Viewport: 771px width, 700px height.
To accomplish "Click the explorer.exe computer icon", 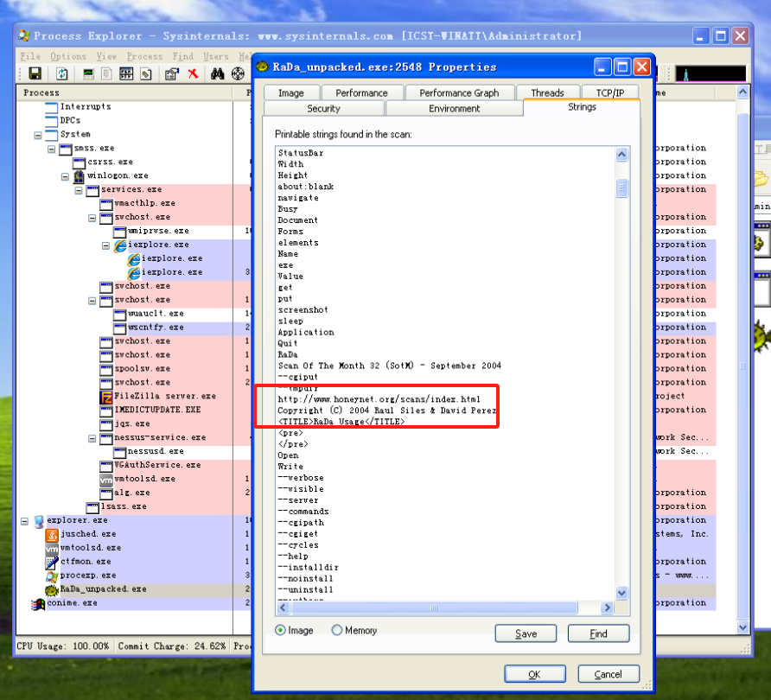I will (39, 520).
